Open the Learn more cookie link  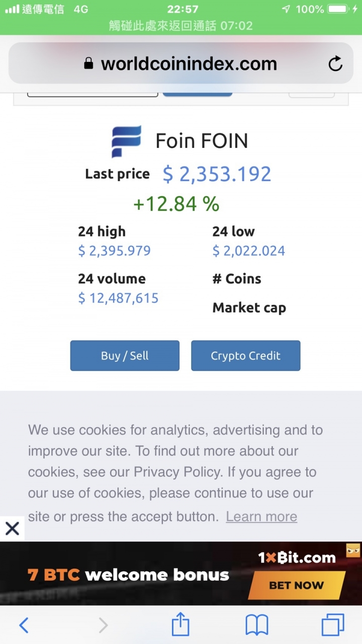tap(261, 517)
